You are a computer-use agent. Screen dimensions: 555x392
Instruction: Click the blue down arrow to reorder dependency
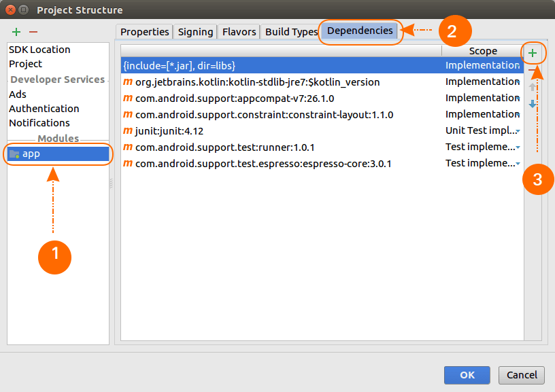click(533, 103)
